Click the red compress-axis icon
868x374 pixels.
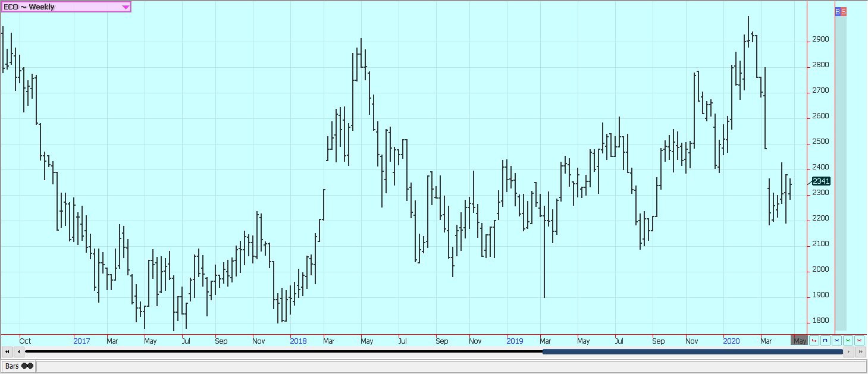coord(859,340)
